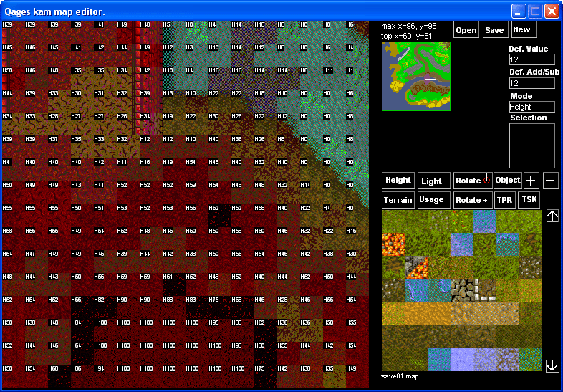Switch to Terrain editing mode
This screenshot has height=392, width=563.
click(398, 200)
